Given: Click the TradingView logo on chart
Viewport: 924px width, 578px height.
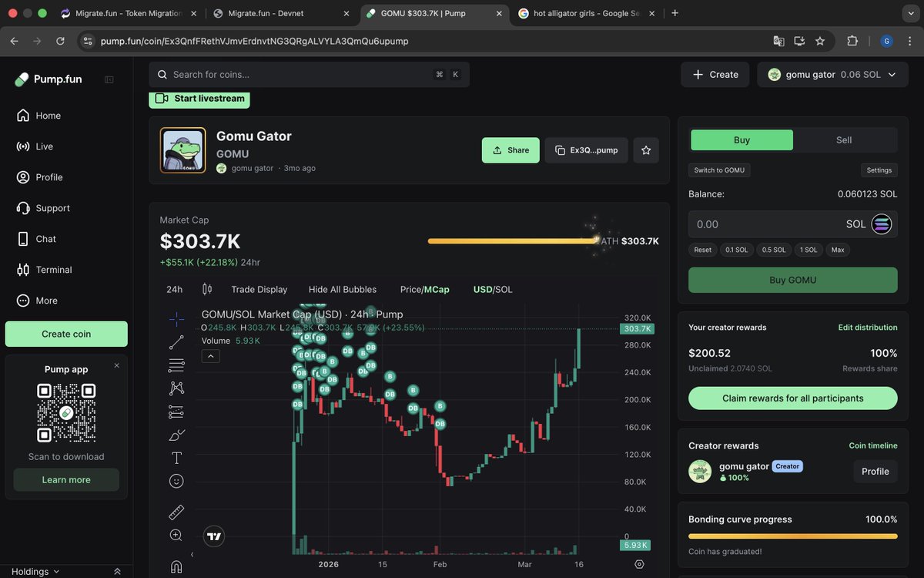Looking at the screenshot, I should click(x=214, y=536).
